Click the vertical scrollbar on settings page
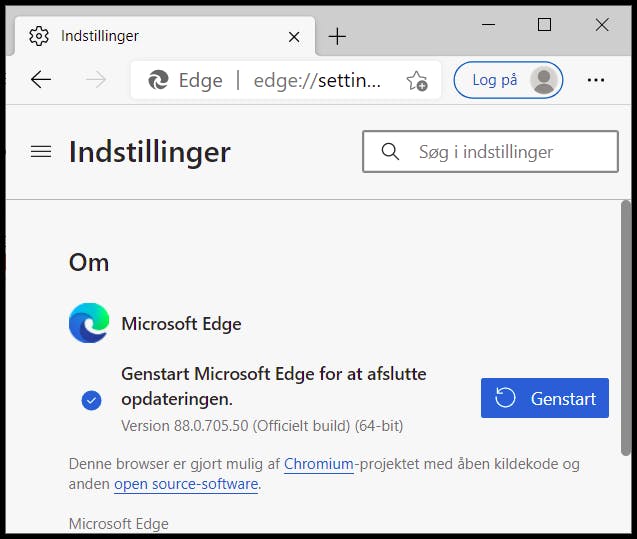637x539 pixels. [x=626, y=328]
